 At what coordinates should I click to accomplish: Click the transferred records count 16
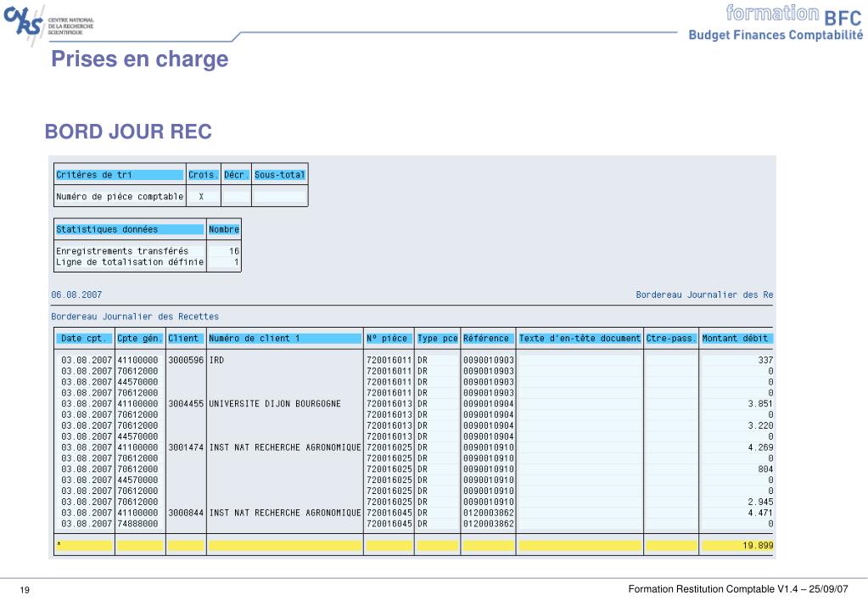(234, 251)
